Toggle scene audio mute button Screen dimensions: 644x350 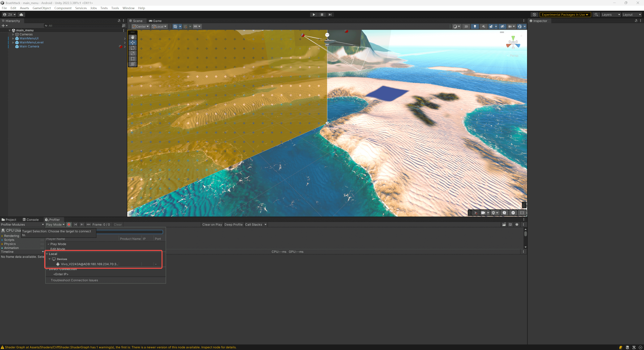click(483, 26)
